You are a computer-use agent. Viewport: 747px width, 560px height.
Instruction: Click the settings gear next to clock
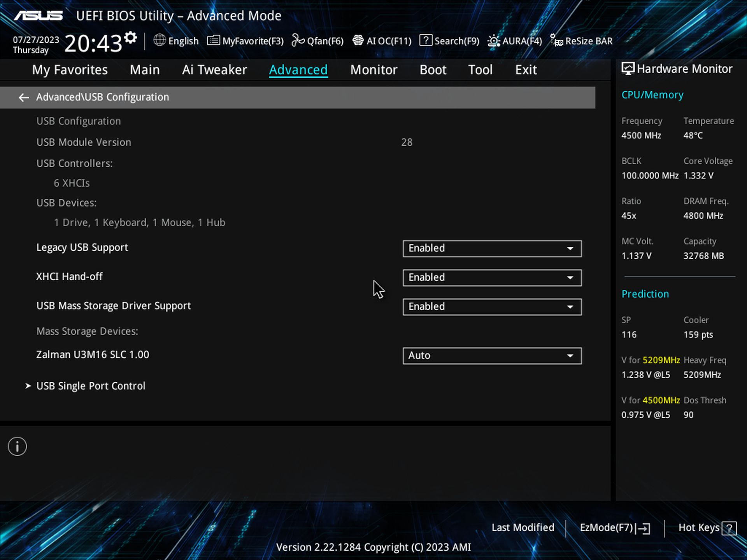[x=131, y=38]
